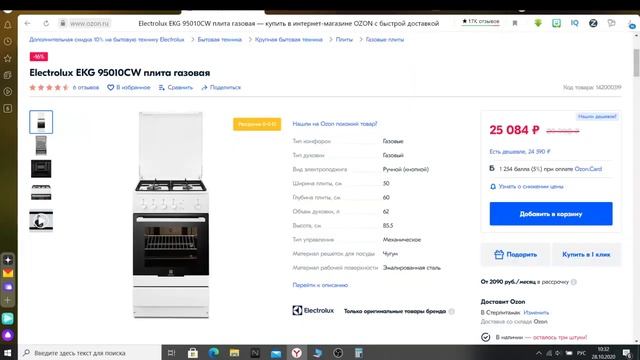This screenshot has width=640, height=360.
Task: Open Electrolux brand logo link
Action: pyautogui.click(x=313, y=311)
